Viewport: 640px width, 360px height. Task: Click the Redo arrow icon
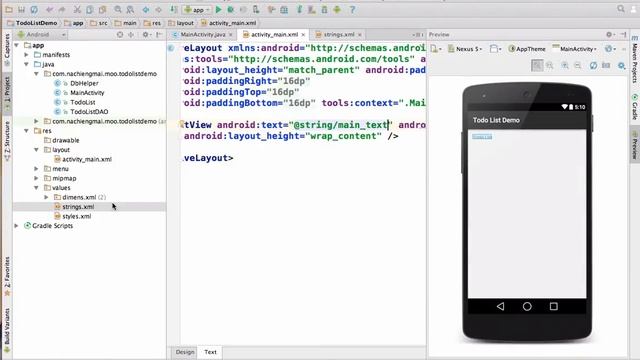(x=62, y=9)
